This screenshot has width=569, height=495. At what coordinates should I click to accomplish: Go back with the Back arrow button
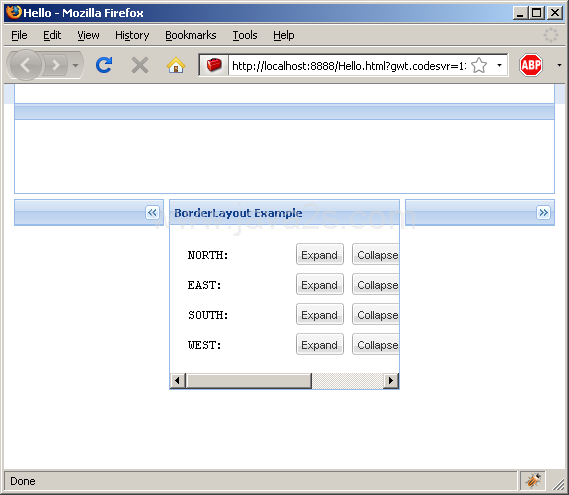(25, 65)
